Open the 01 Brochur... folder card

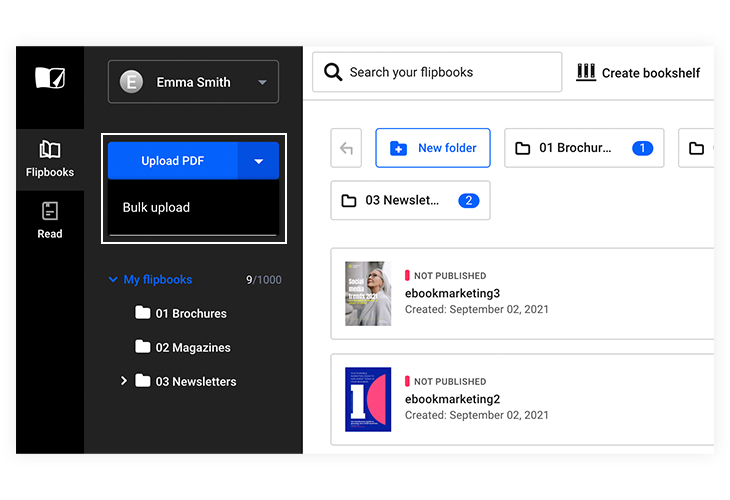click(584, 148)
